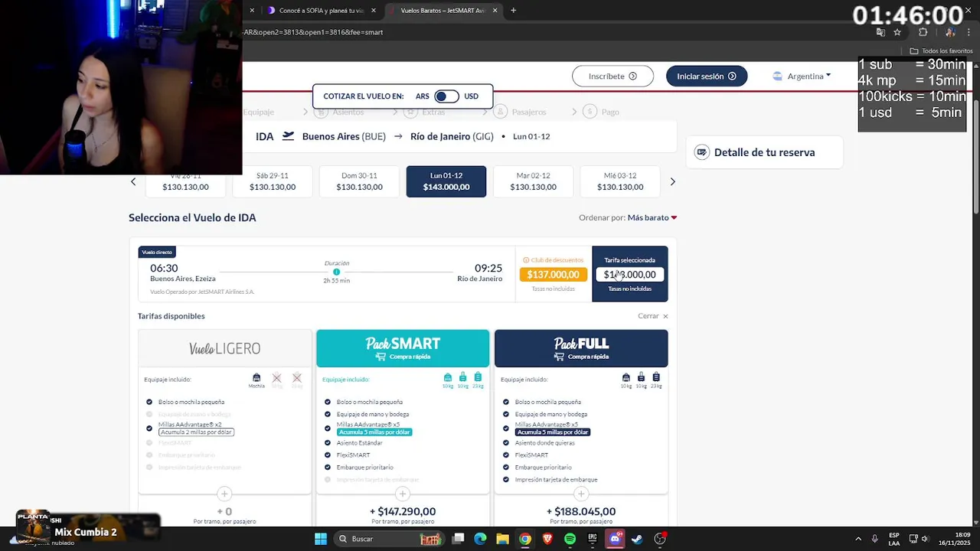
Task: Click the + $147.290,00 Pack SMART price
Action: [403, 511]
